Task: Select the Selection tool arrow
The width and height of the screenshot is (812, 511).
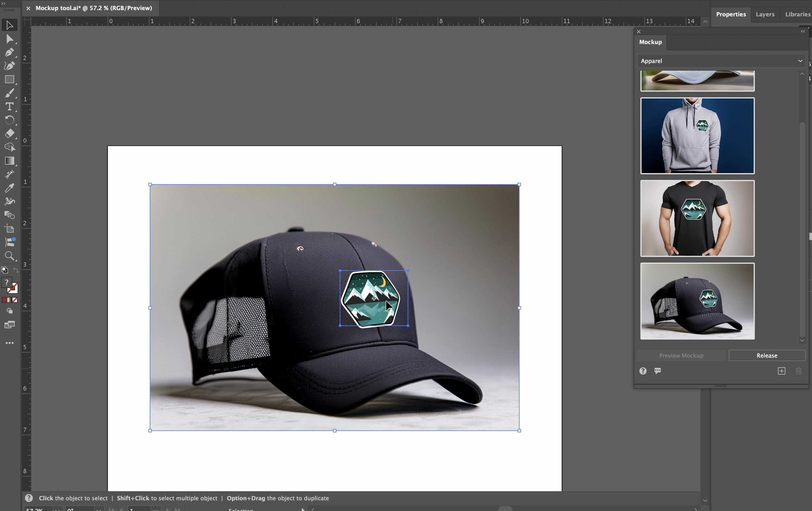Action: point(9,25)
